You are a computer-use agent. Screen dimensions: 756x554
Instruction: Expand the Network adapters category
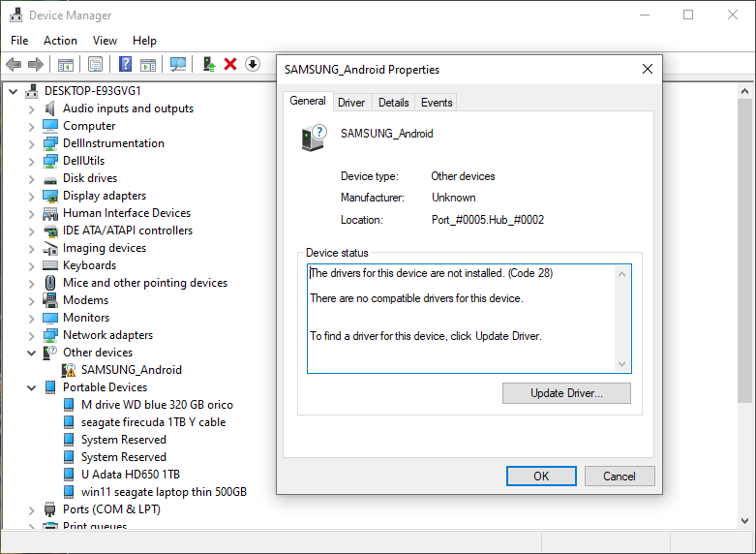pos(31,336)
